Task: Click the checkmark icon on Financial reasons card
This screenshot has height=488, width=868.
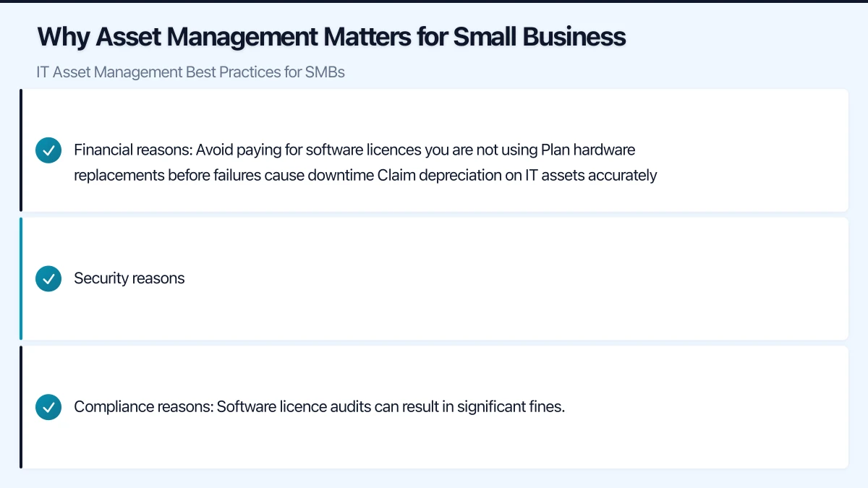Action: [x=48, y=150]
